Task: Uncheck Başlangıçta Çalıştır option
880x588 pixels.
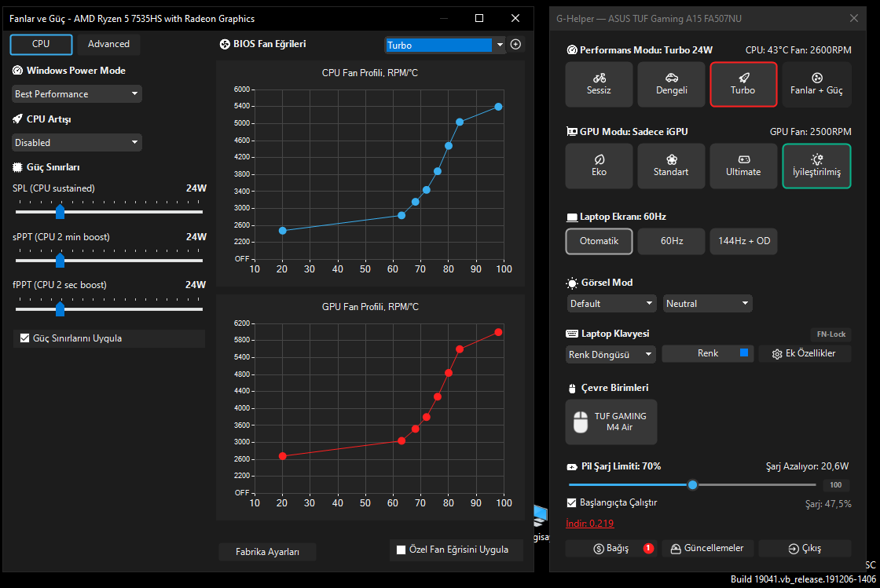Action: tap(571, 502)
